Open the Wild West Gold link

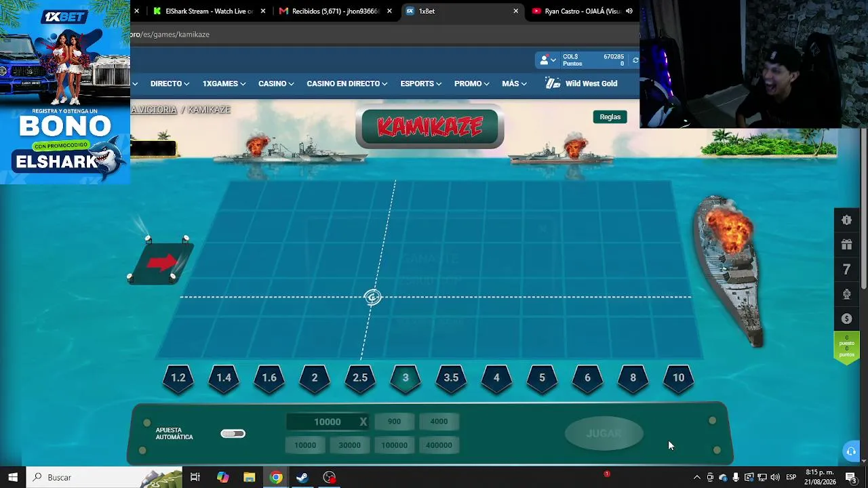point(591,83)
